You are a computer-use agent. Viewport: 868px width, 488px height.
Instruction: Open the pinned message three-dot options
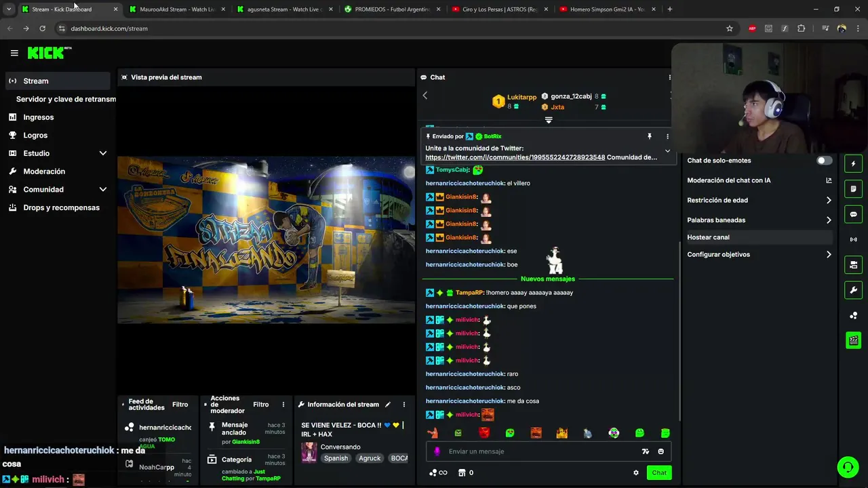[x=667, y=136]
